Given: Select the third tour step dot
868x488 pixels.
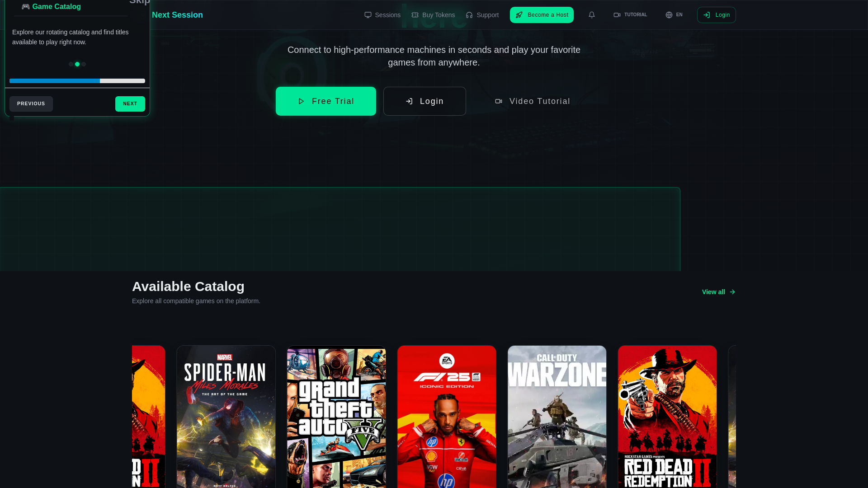Looking at the screenshot, I should (x=84, y=64).
